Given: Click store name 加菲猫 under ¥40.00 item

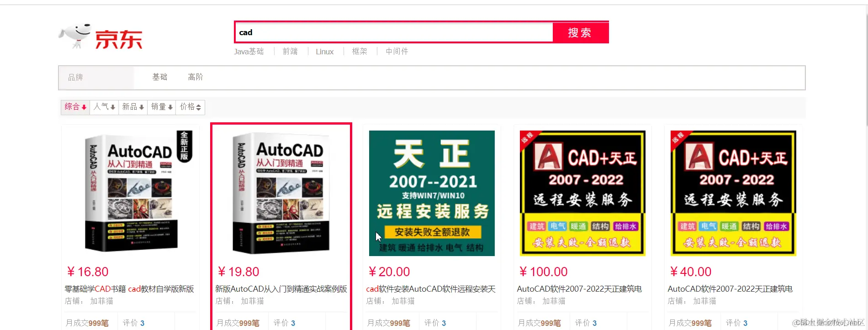Looking at the screenshot, I should pos(704,301).
